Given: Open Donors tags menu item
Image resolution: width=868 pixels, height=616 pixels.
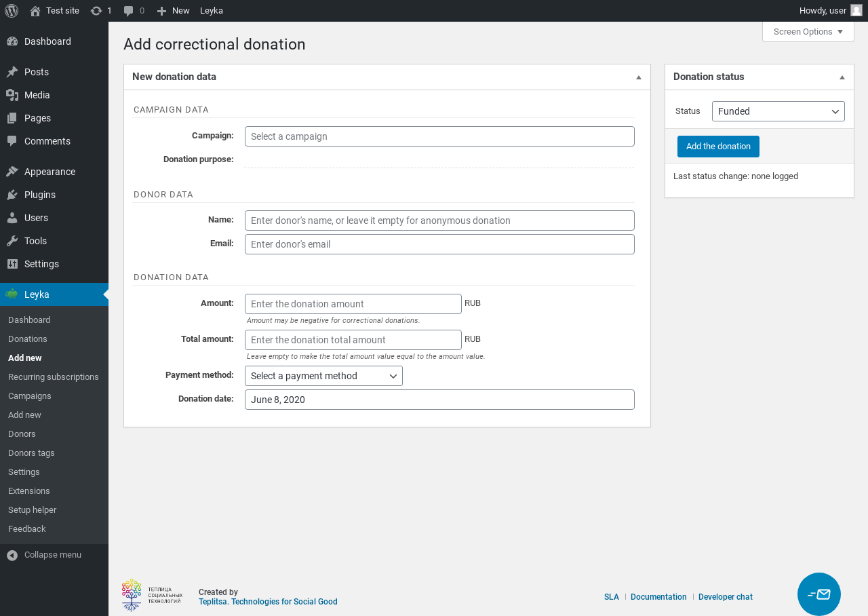Looking at the screenshot, I should click(31, 453).
